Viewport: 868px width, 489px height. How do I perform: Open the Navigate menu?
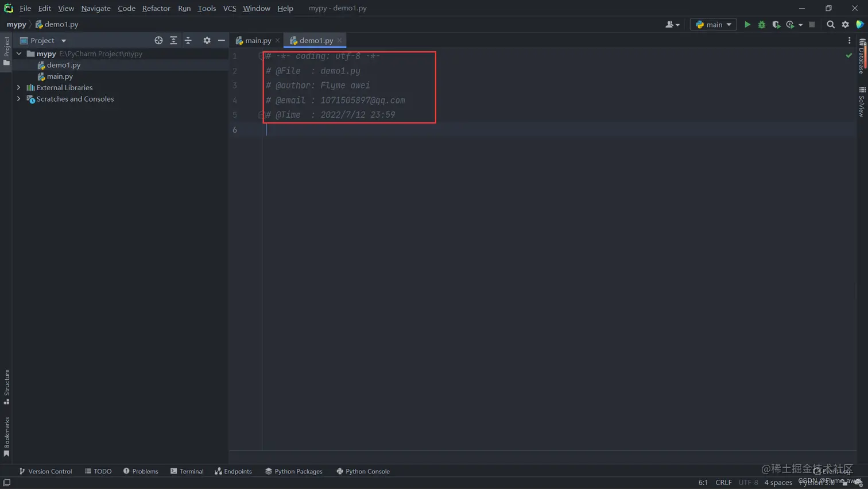point(96,8)
